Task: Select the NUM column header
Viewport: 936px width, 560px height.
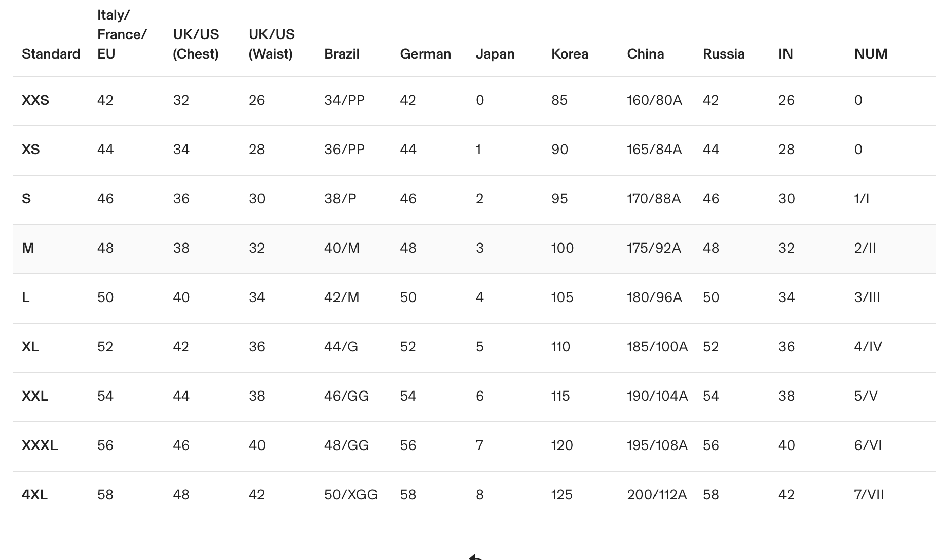Action: (x=870, y=54)
